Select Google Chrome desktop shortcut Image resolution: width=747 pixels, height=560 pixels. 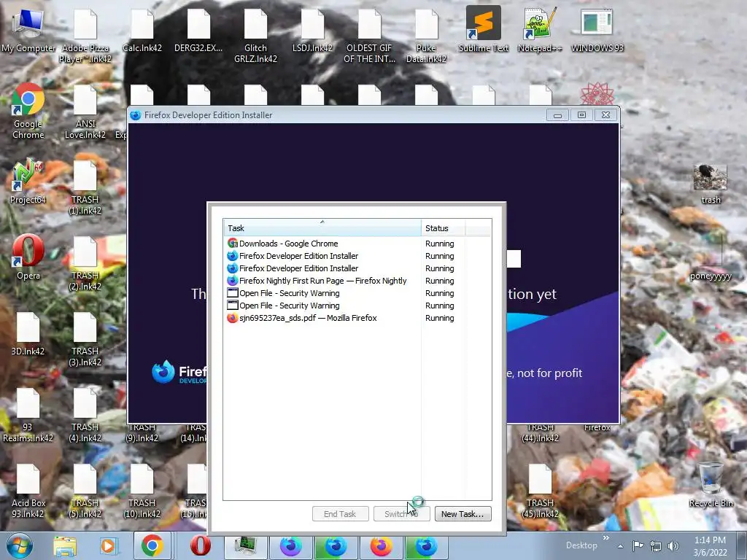tap(28, 112)
